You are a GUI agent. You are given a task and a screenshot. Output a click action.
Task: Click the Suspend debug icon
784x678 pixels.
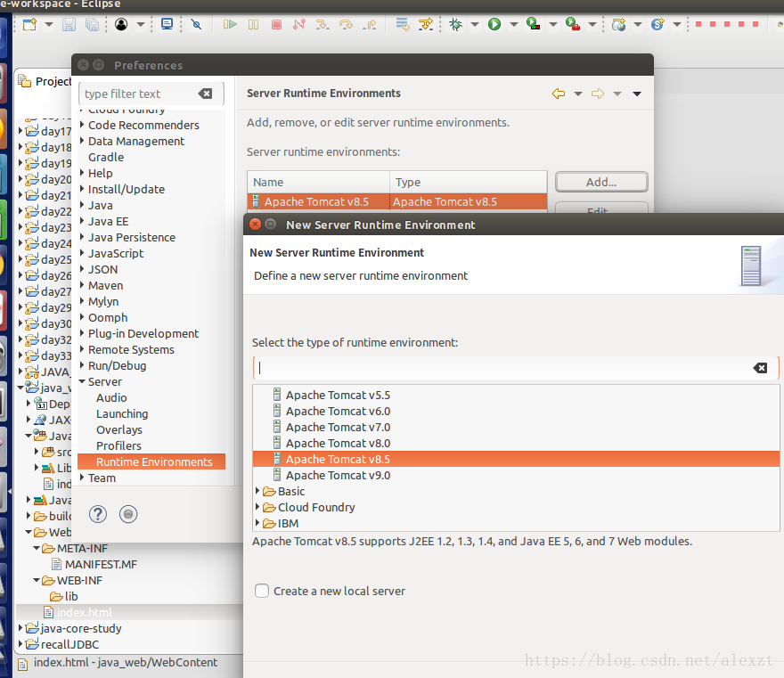click(254, 24)
